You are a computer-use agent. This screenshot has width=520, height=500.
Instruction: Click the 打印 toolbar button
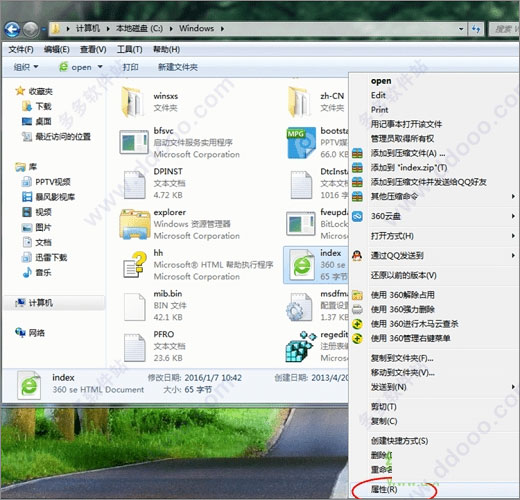pyautogui.click(x=130, y=67)
